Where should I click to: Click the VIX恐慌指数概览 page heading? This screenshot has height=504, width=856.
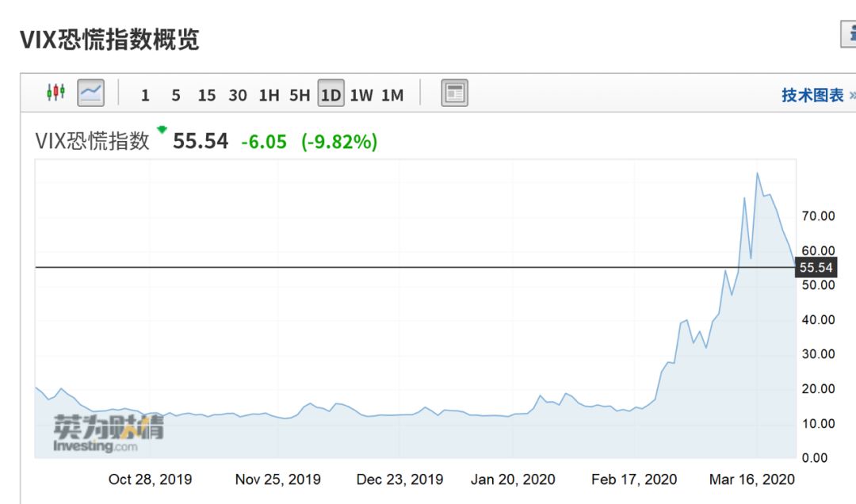(109, 40)
